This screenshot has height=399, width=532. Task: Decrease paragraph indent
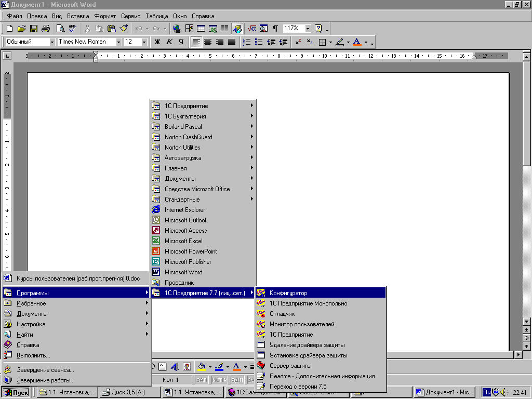pyautogui.click(x=271, y=42)
